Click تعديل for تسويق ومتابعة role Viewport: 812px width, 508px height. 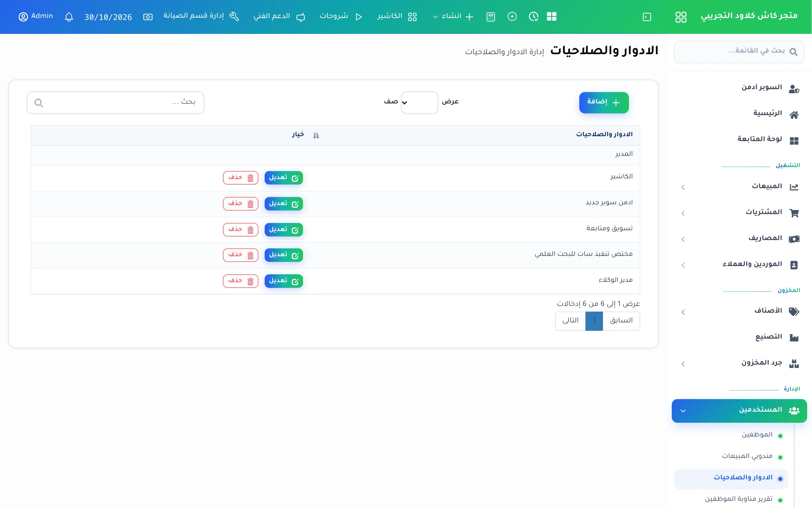pyautogui.click(x=284, y=230)
